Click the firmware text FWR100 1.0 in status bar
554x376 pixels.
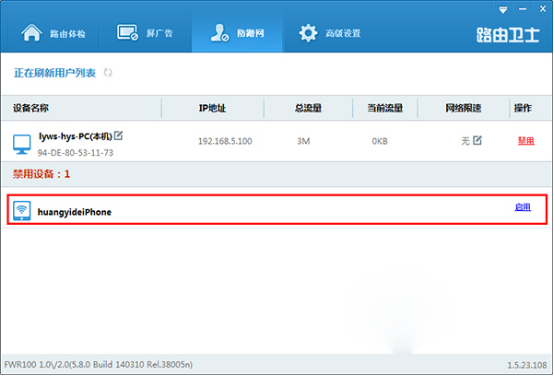(99, 364)
